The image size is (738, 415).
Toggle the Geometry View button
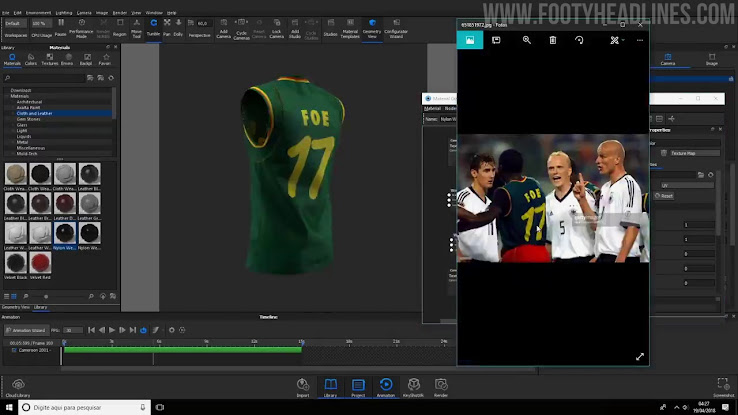click(x=374, y=26)
